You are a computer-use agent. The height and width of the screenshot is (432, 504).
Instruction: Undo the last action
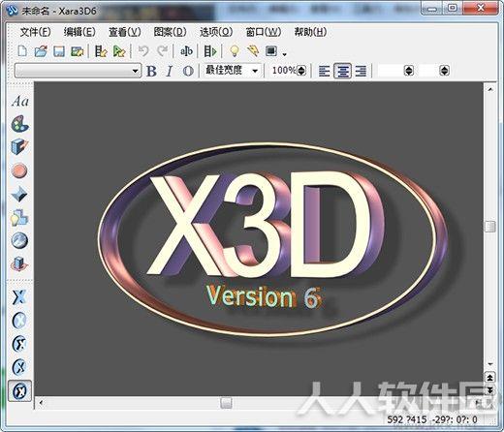coord(143,51)
